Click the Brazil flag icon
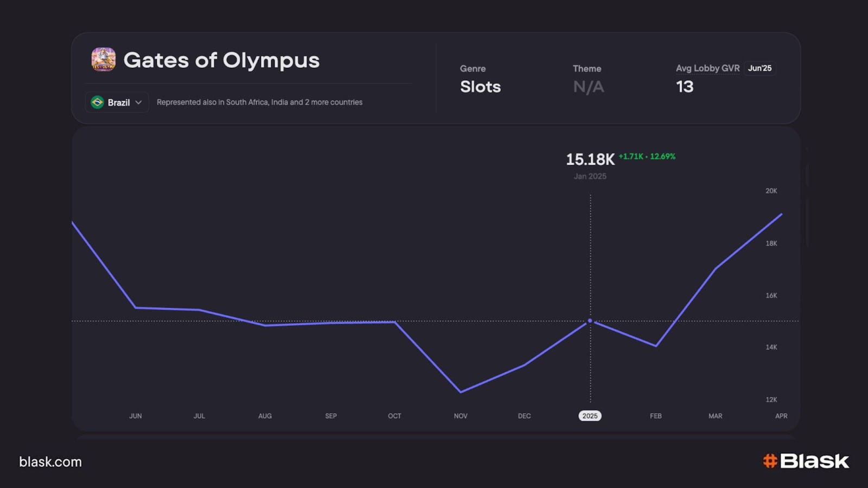 (98, 102)
